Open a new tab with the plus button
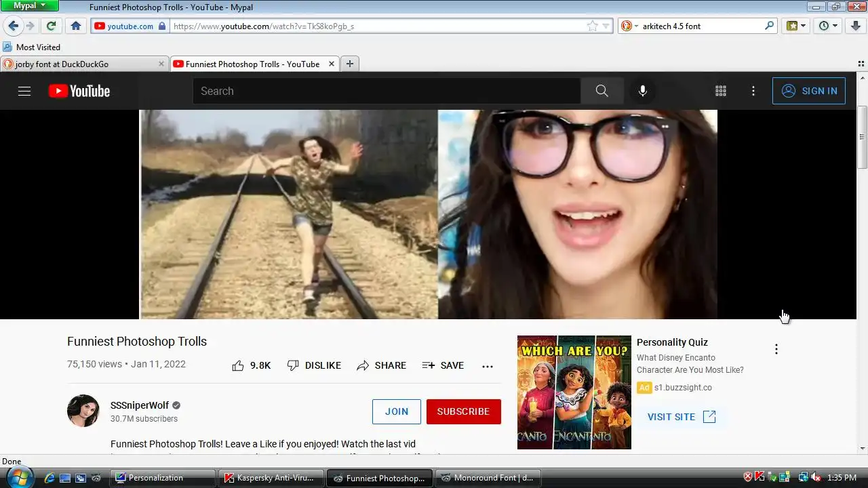The height and width of the screenshot is (488, 868). pos(350,64)
